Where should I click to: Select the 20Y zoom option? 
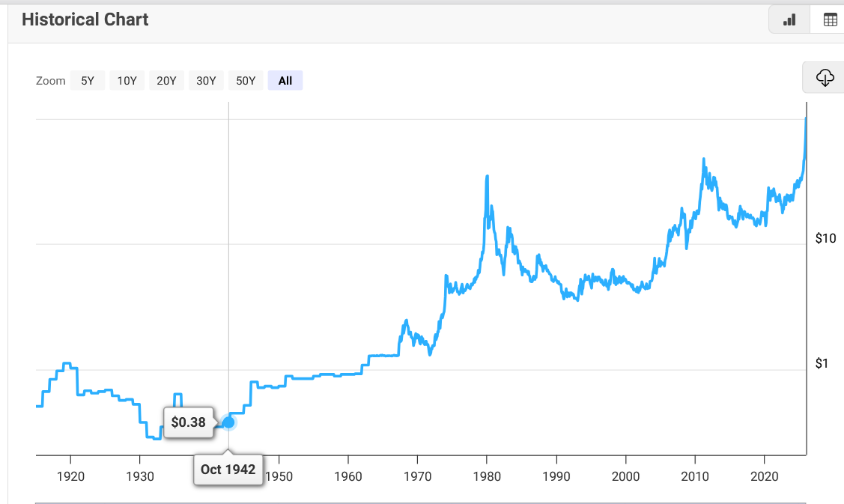point(166,81)
